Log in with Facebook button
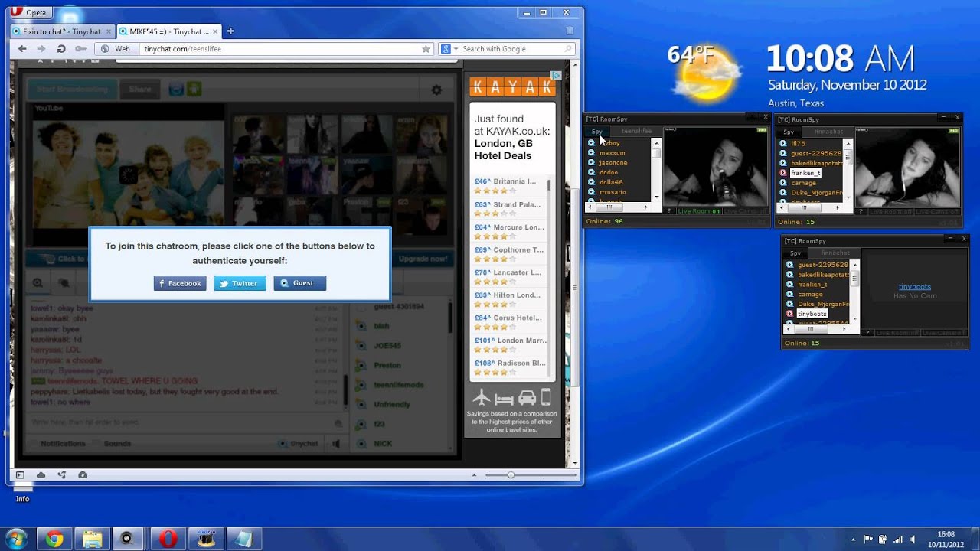 [180, 283]
